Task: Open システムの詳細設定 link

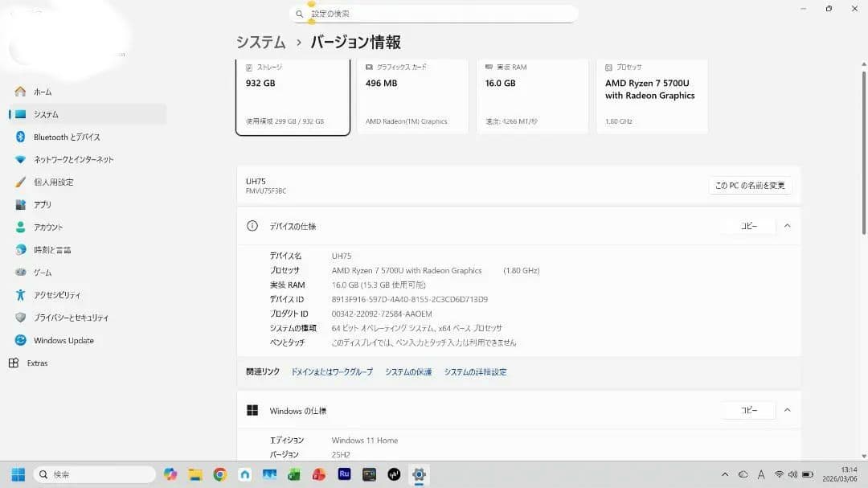Action: (476, 371)
